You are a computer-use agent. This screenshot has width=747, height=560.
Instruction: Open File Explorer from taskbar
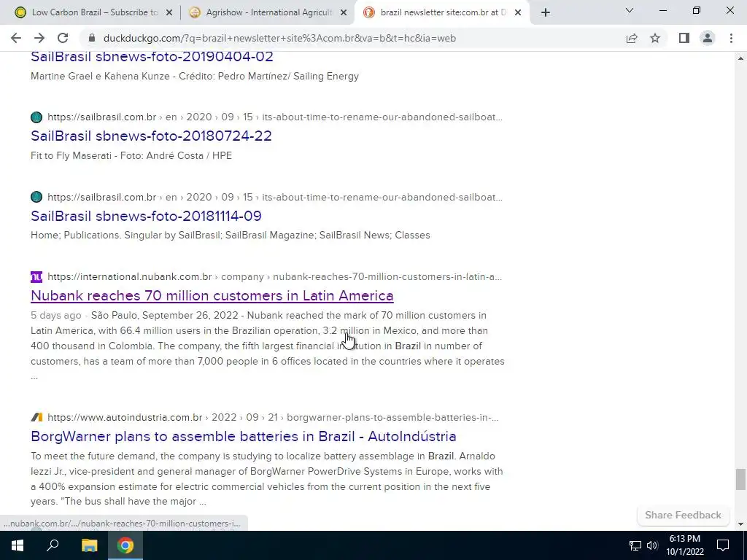[89, 545]
